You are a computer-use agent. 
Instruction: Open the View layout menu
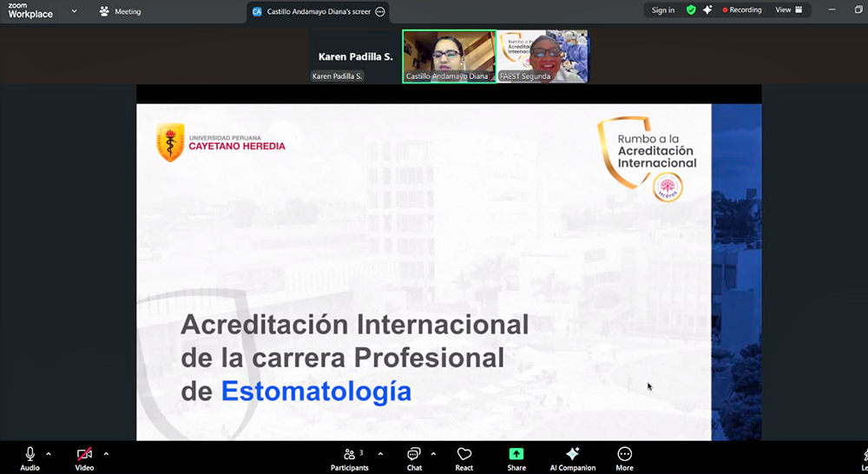tap(788, 10)
